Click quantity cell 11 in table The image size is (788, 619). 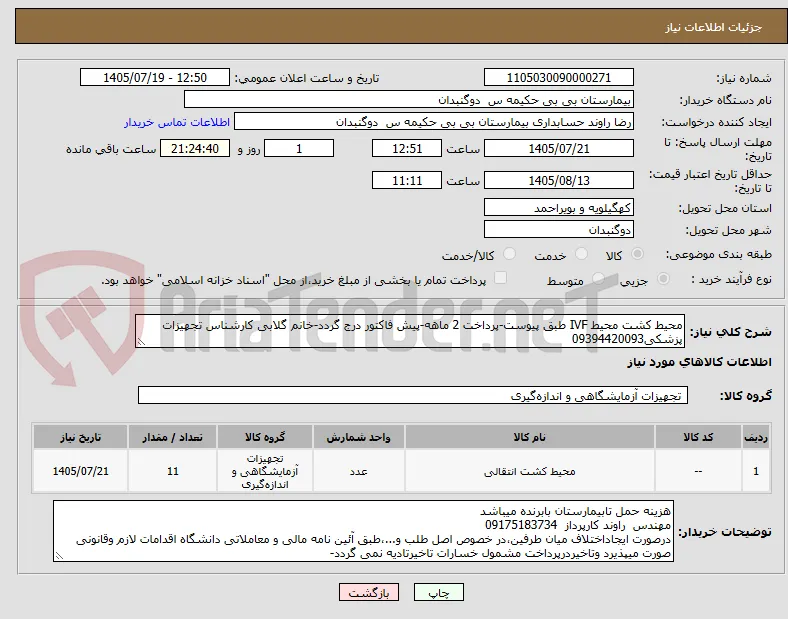[172, 471]
